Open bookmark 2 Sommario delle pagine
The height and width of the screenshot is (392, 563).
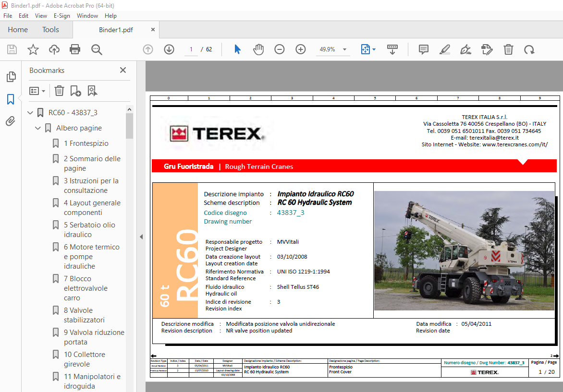(92, 164)
